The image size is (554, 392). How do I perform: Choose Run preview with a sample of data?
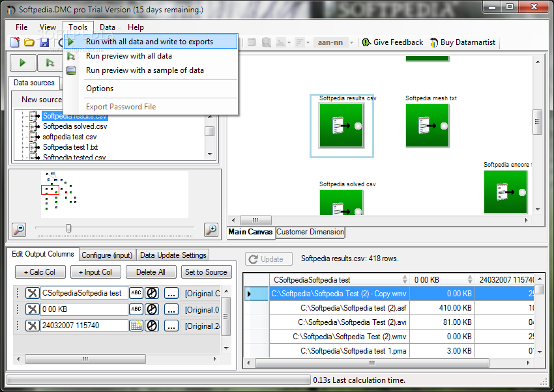pyautogui.click(x=151, y=70)
